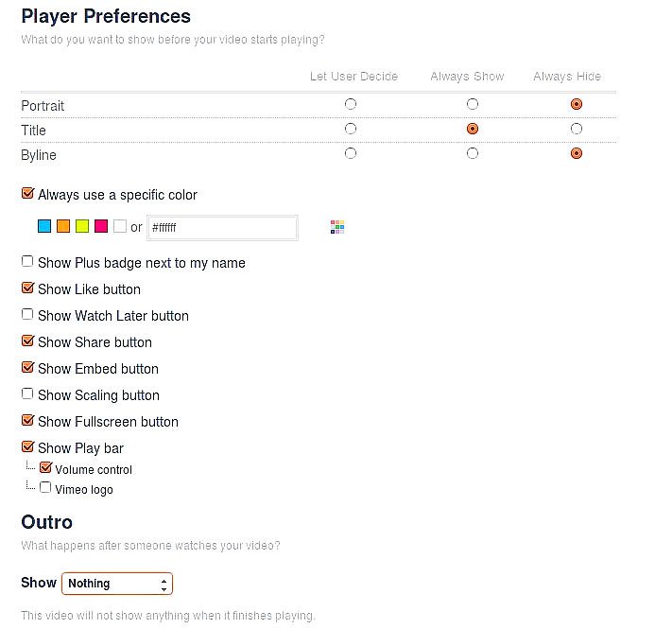Open the Outro Show dropdown
The image size is (672, 629).
[x=117, y=584]
